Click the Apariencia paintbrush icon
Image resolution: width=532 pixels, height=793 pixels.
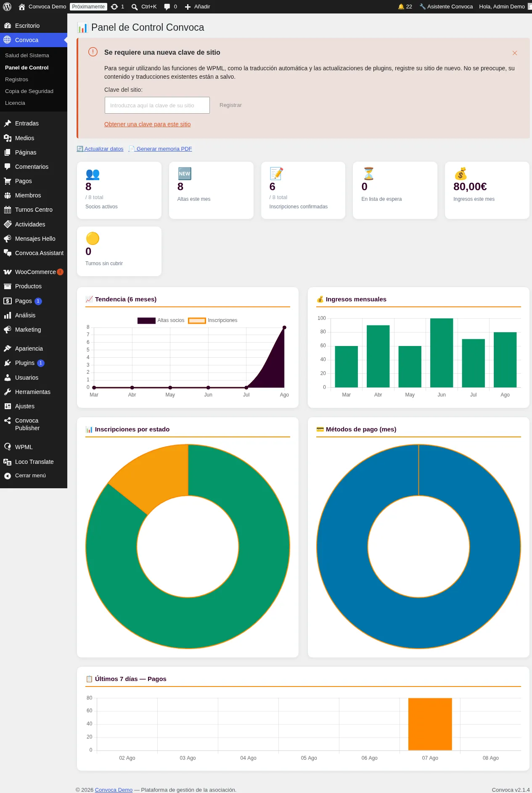[x=8, y=349]
